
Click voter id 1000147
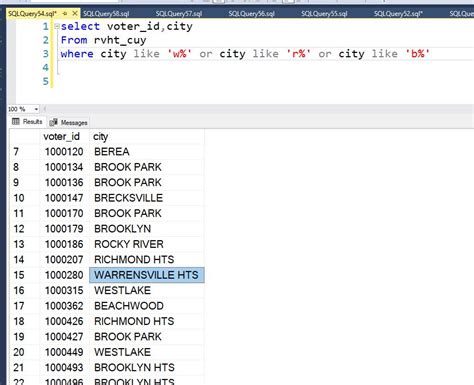click(65, 198)
